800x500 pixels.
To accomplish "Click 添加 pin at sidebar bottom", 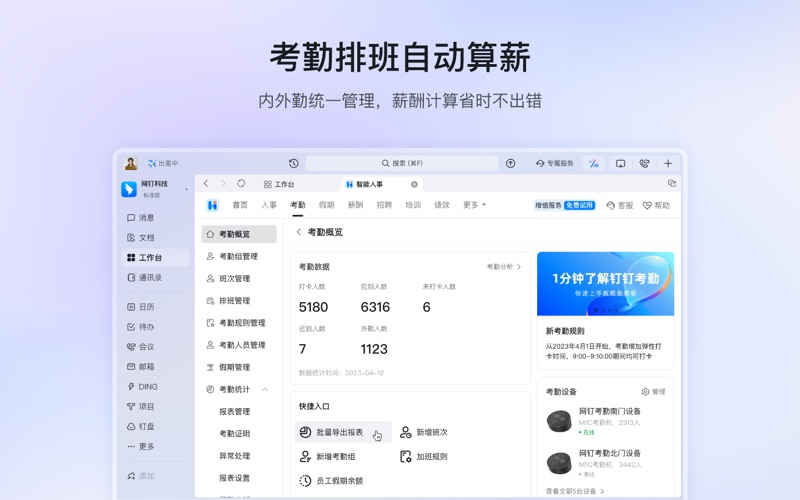I will (x=141, y=476).
